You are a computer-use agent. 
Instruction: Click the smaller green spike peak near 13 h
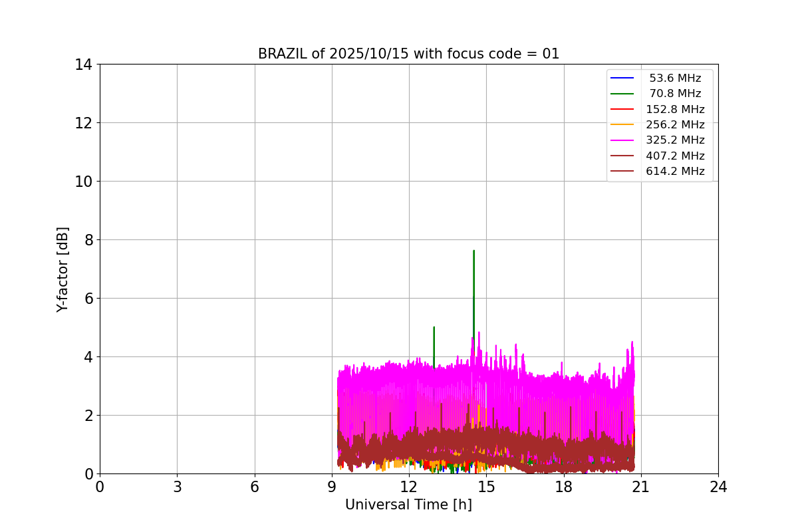434,327
